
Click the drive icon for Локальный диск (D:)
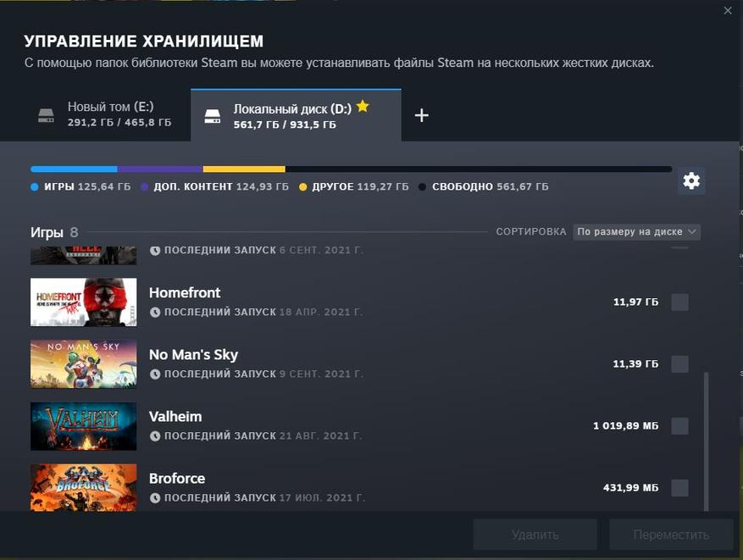pos(213,116)
